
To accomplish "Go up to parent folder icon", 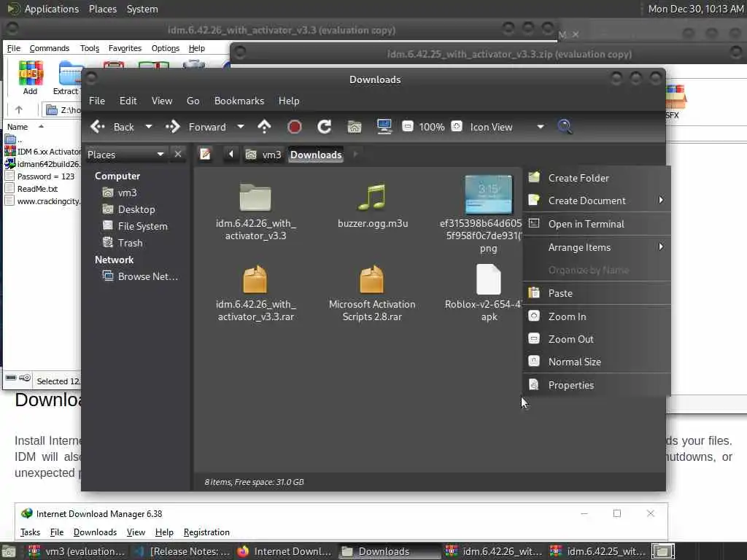I will [x=264, y=127].
